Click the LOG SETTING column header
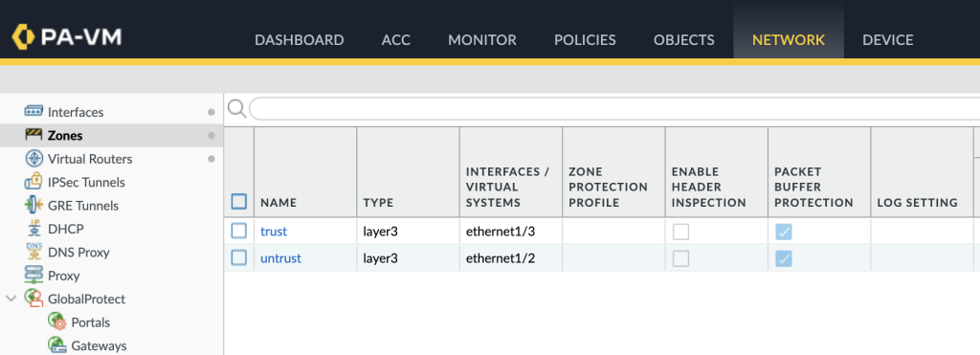980x355 pixels. pos(918,203)
